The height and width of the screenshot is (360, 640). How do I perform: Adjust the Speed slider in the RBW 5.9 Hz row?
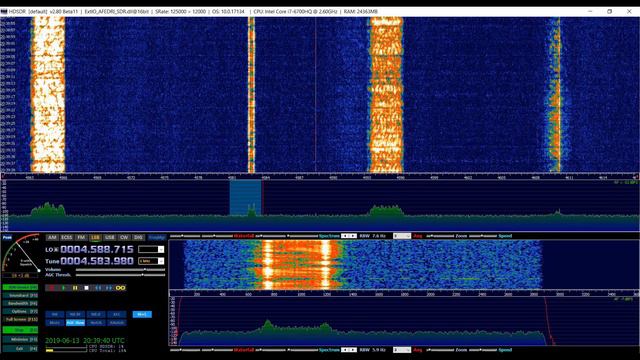tap(483, 350)
